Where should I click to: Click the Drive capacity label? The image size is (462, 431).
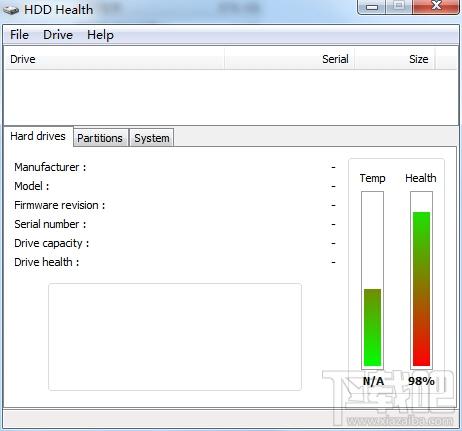click(51, 243)
